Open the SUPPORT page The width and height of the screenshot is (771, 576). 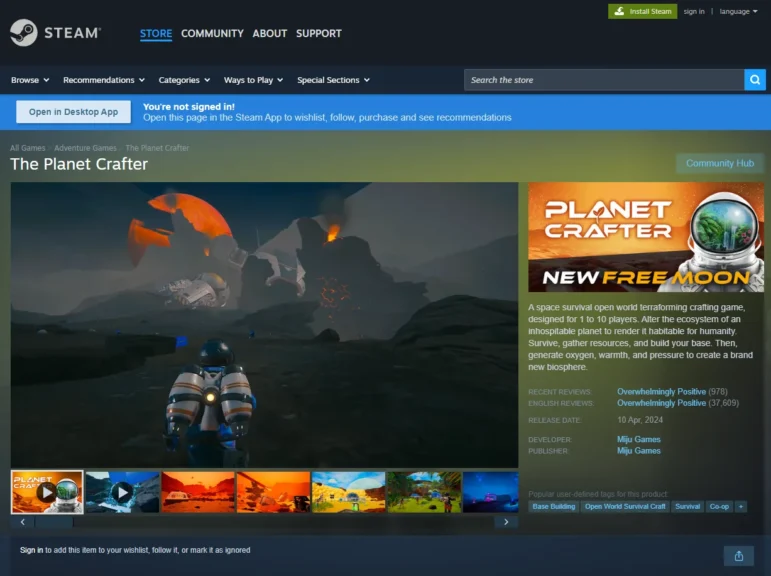coord(319,33)
